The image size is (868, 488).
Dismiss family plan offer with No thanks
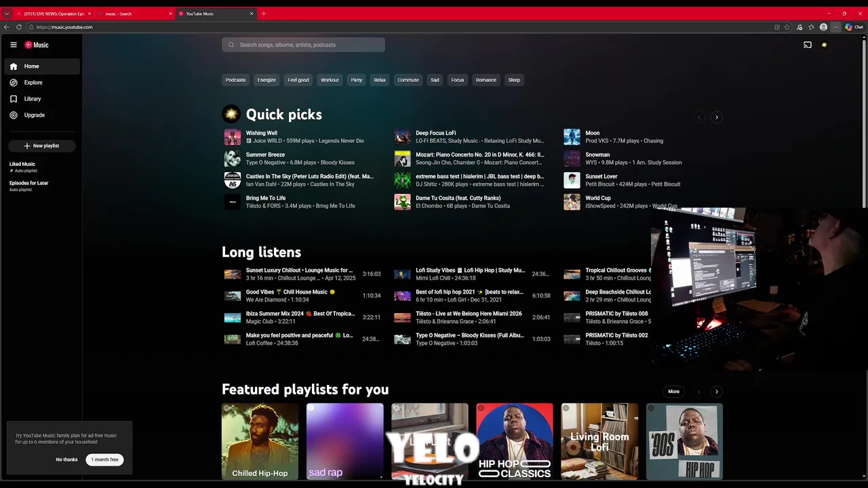click(66, 460)
